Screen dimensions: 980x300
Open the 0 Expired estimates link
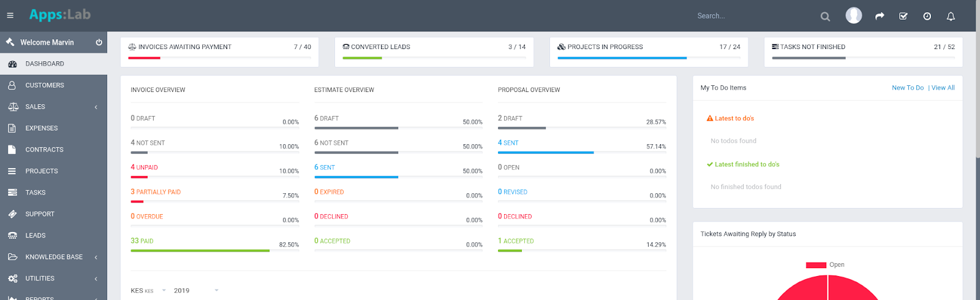pyautogui.click(x=329, y=192)
